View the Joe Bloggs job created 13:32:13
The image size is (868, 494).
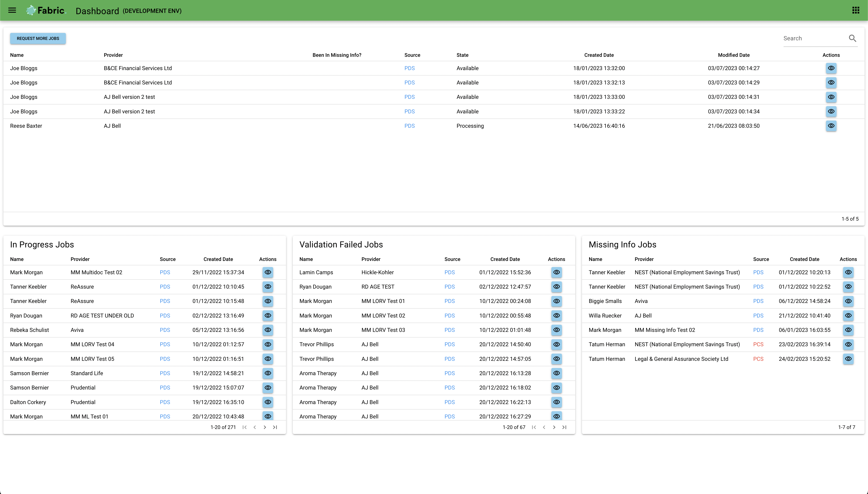click(x=831, y=83)
